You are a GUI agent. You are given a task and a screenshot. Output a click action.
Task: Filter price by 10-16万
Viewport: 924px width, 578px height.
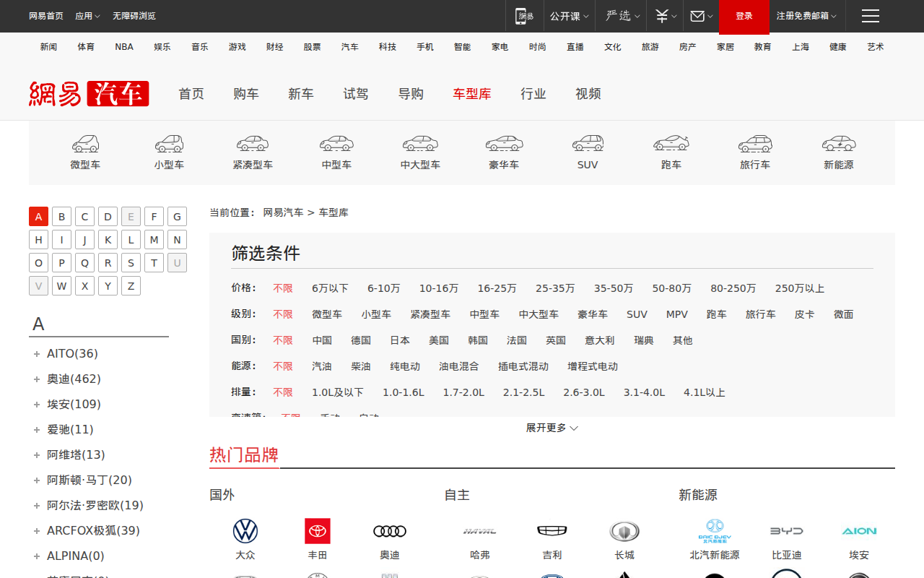coord(439,288)
